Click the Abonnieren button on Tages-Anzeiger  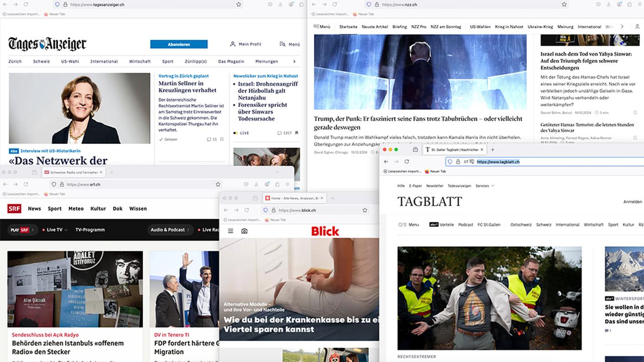[x=179, y=44]
